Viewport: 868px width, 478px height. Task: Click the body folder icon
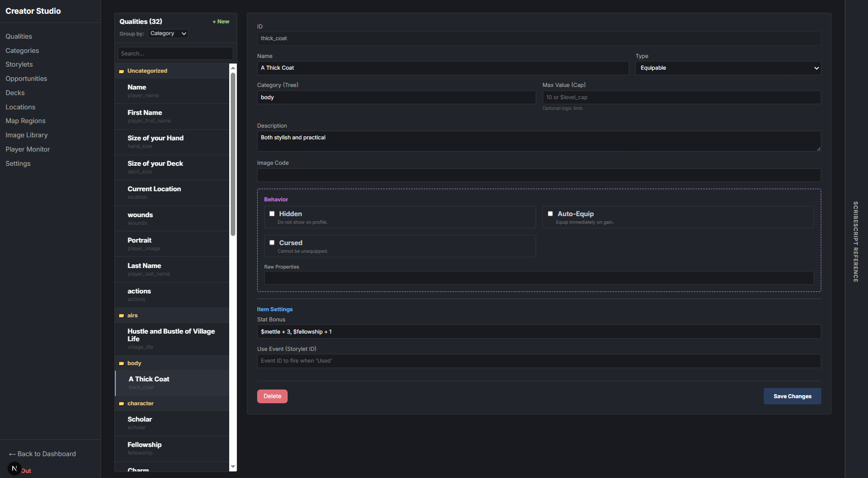(x=121, y=364)
